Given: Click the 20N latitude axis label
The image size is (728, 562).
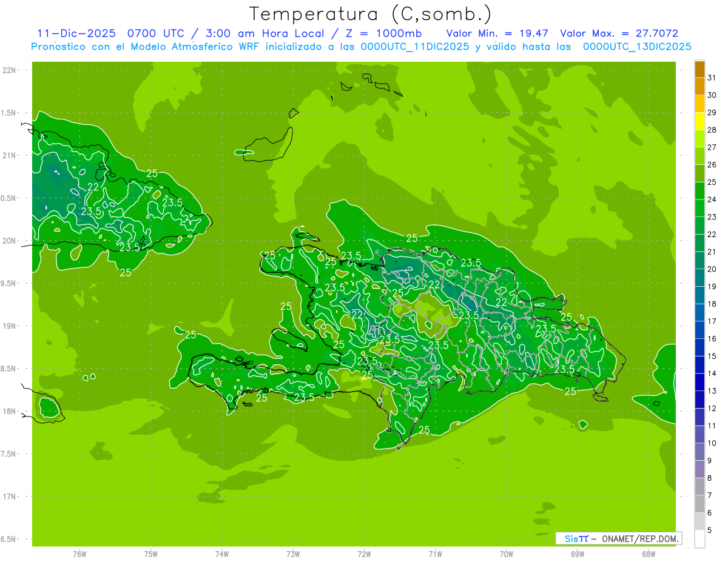Looking at the screenshot, I should pos(8,241).
